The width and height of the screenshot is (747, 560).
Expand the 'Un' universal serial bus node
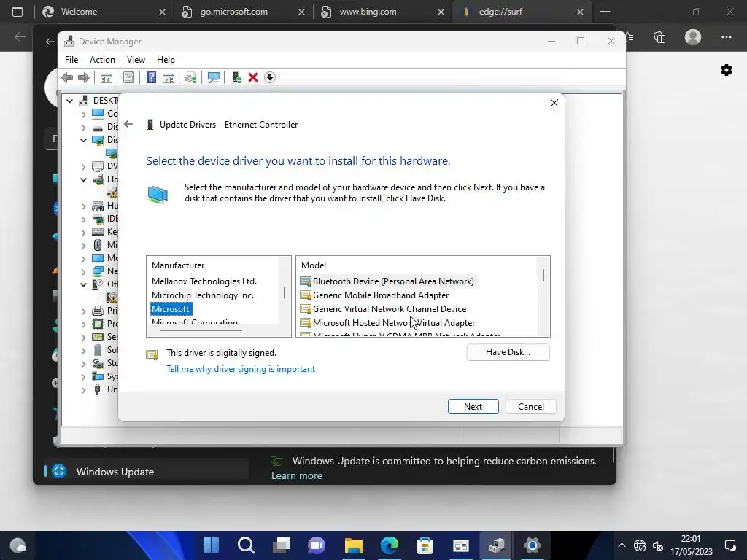[83, 389]
